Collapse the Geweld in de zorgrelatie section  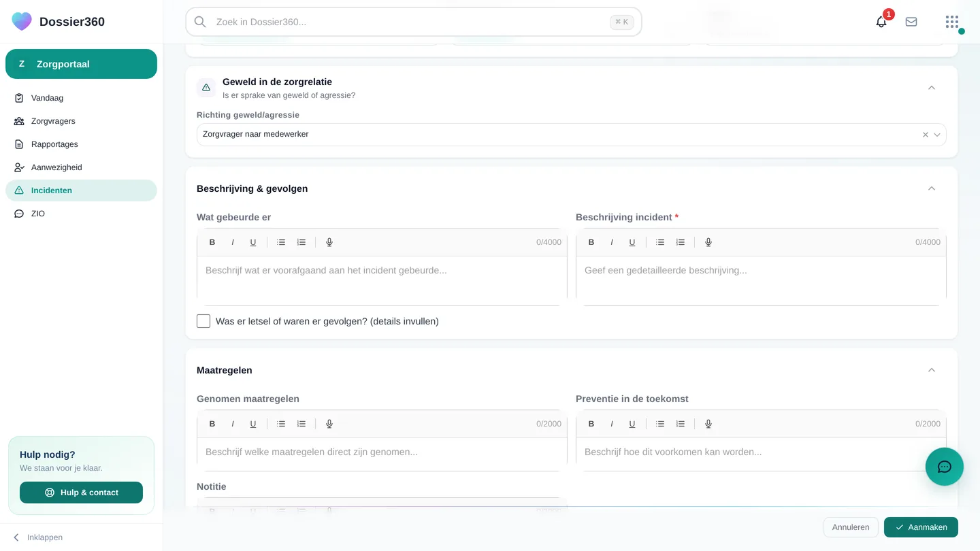pyautogui.click(x=932, y=88)
